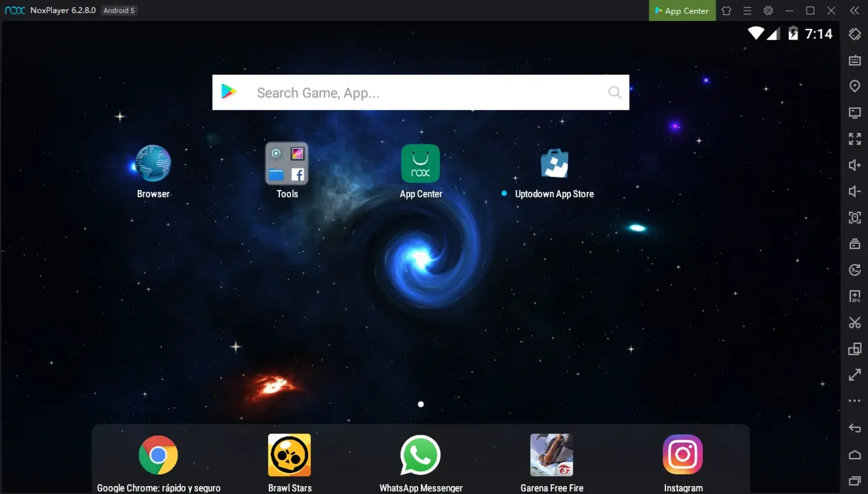Expand more sidebar options via the ellipsis
868x494 pixels.
pyautogui.click(x=854, y=400)
